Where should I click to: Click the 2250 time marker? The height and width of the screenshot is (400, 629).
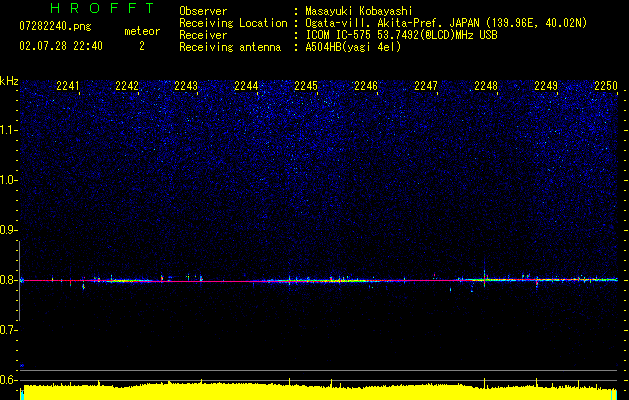click(x=606, y=86)
